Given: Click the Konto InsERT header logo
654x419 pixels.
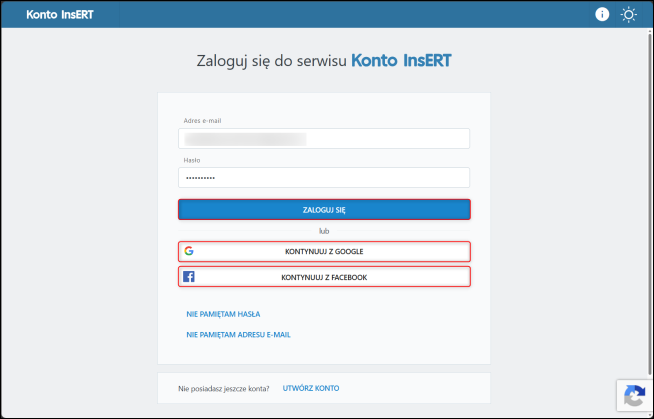Looking at the screenshot, I should click(x=60, y=15).
